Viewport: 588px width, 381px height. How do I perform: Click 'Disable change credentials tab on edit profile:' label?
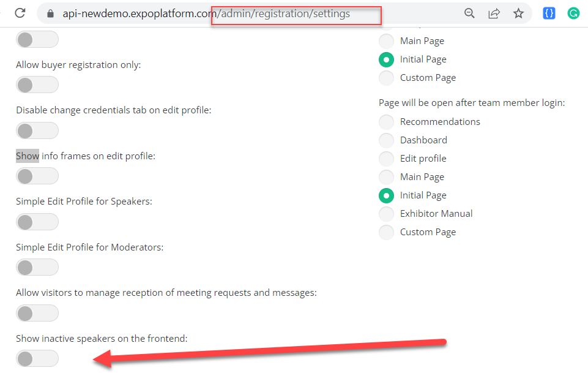(114, 110)
